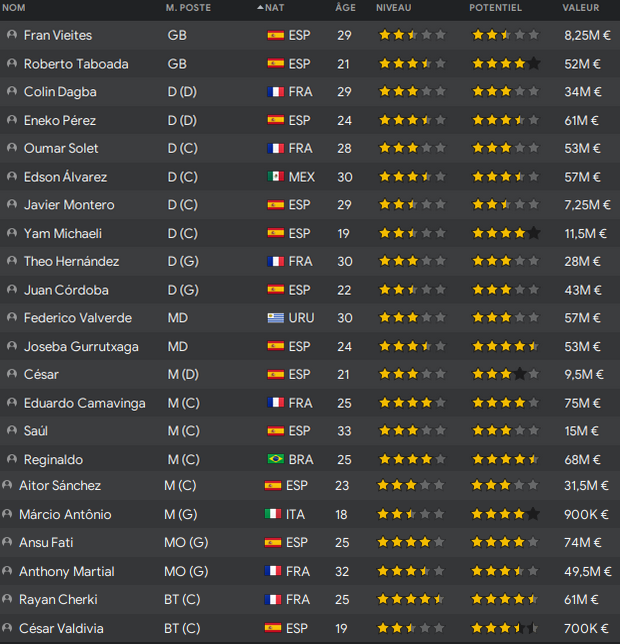Click the Uruguay flag for Federico Valverde
The image size is (620, 644).
tap(275, 318)
